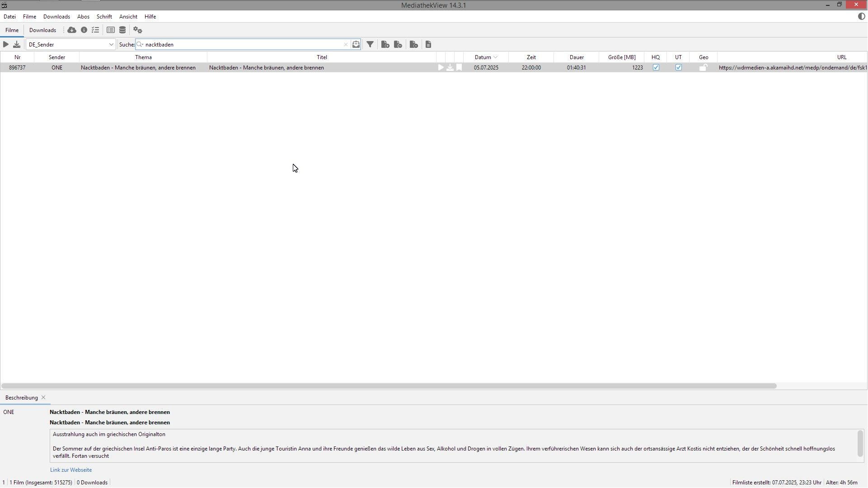Click the description vertical scrollbar

point(860,443)
